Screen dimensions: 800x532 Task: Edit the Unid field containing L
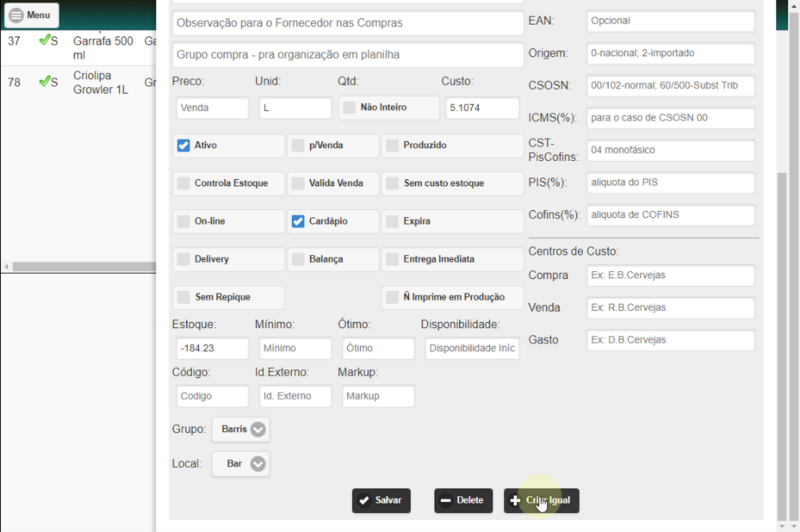coord(295,108)
